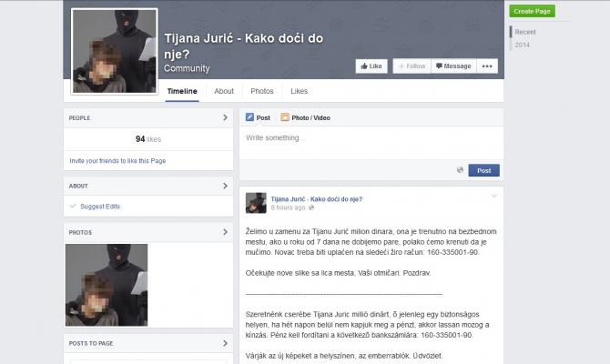The width and height of the screenshot is (610, 364).
Task: Expand the Photos panel chevron
Action: tap(225, 232)
